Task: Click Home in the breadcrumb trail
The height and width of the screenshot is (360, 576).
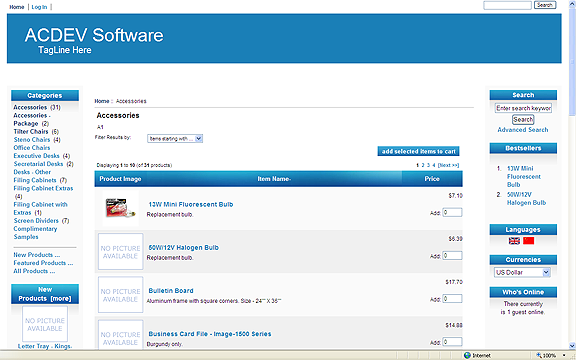Action: coord(102,101)
